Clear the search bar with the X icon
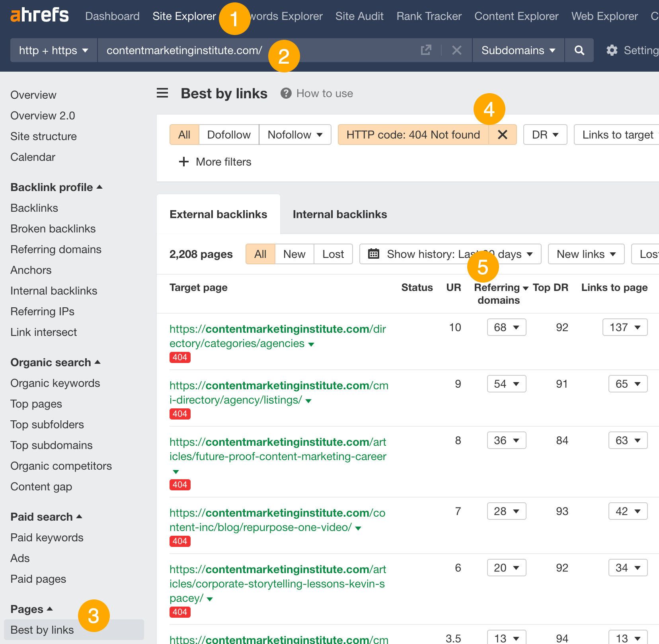This screenshot has width=659, height=644. point(456,50)
